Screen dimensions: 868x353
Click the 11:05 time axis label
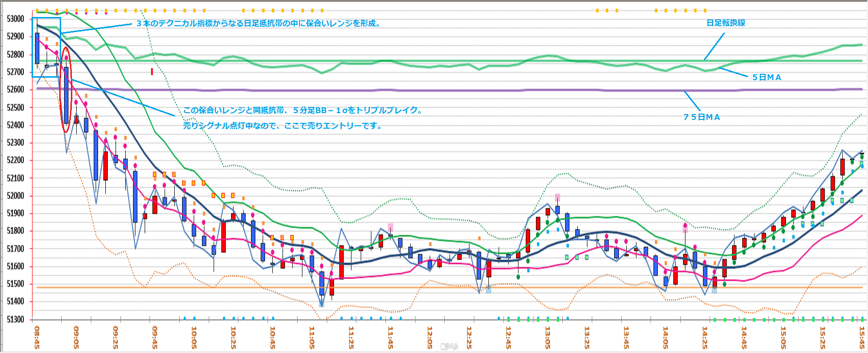tap(312, 337)
